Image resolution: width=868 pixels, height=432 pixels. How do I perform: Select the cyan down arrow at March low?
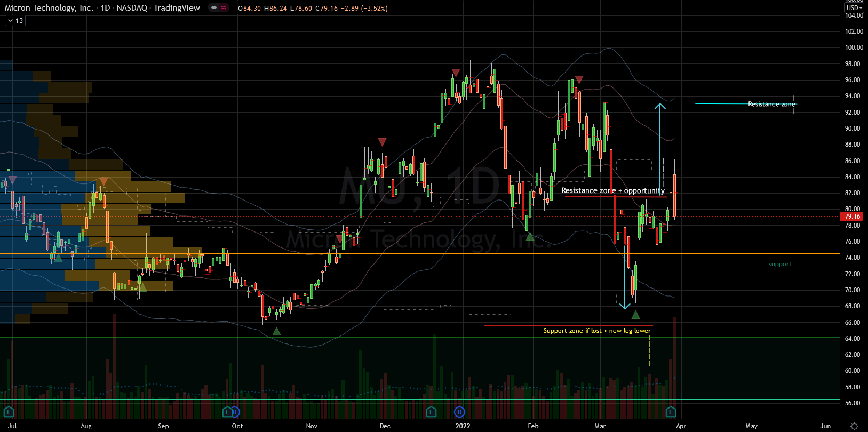click(625, 276)
